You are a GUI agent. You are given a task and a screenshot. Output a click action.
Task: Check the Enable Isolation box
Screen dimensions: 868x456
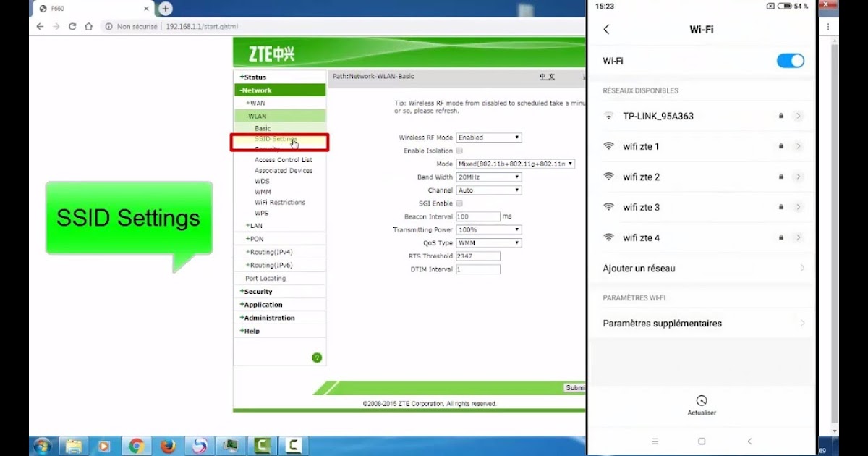459,151
